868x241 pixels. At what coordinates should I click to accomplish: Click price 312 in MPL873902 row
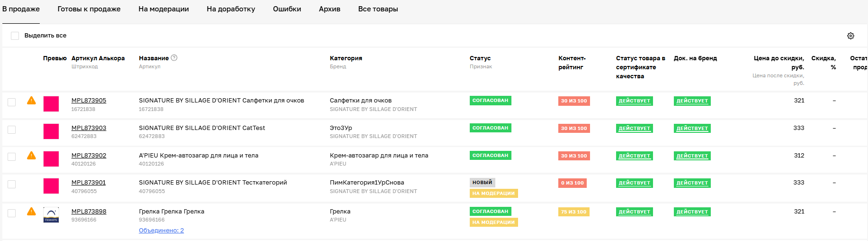click(x=799, y=155)
